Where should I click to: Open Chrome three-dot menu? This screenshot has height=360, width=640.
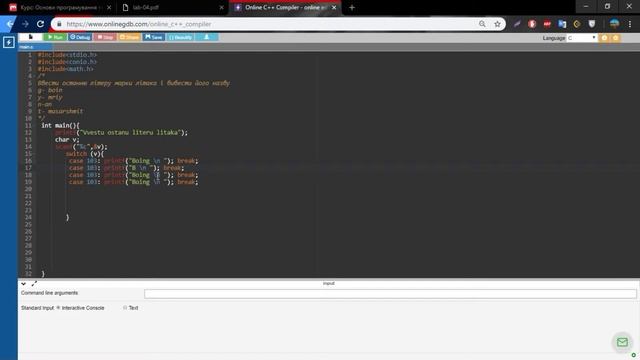[x=630, y=24]
